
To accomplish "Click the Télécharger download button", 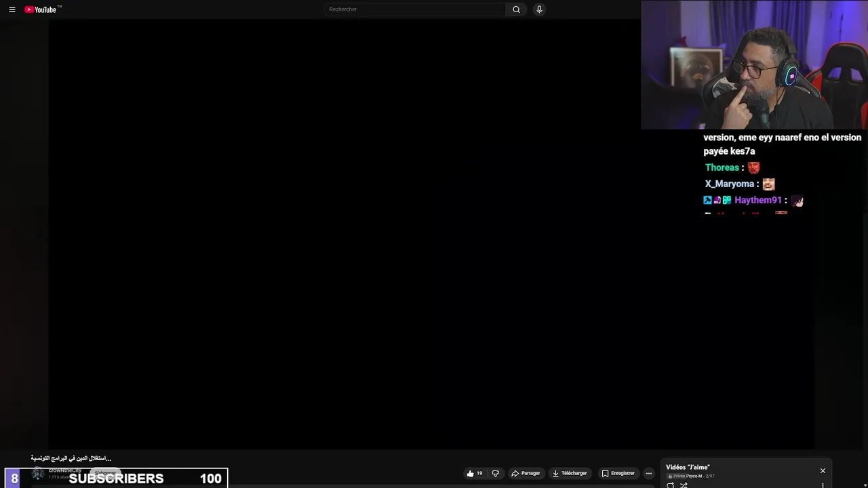I will (x=570, y=473).
